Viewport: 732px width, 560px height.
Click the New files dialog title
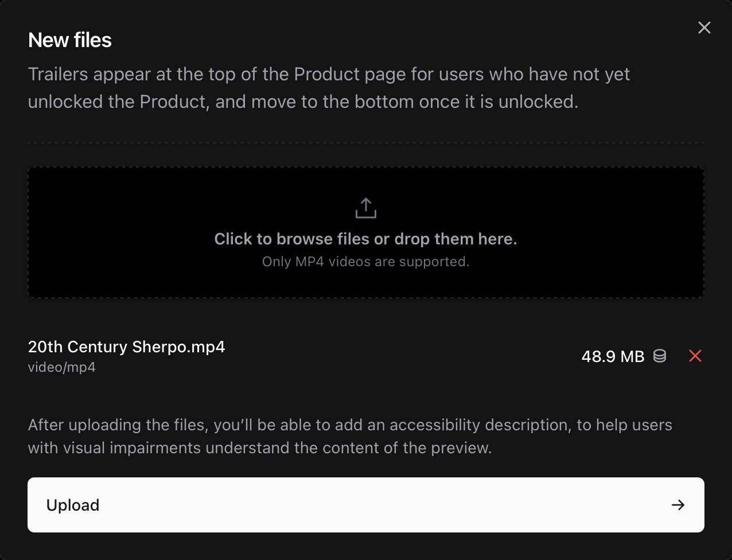[x=69, y=40]
